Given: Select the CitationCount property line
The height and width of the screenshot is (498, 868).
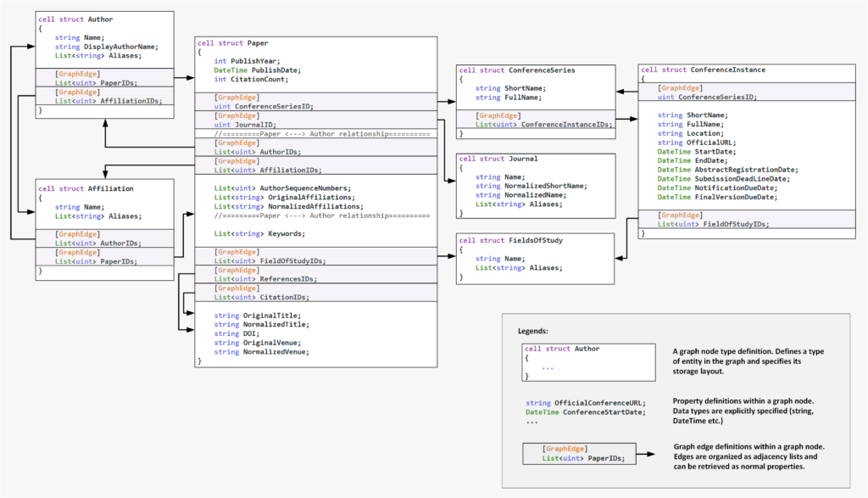Looking at the screenshot, I should (251, 80).
